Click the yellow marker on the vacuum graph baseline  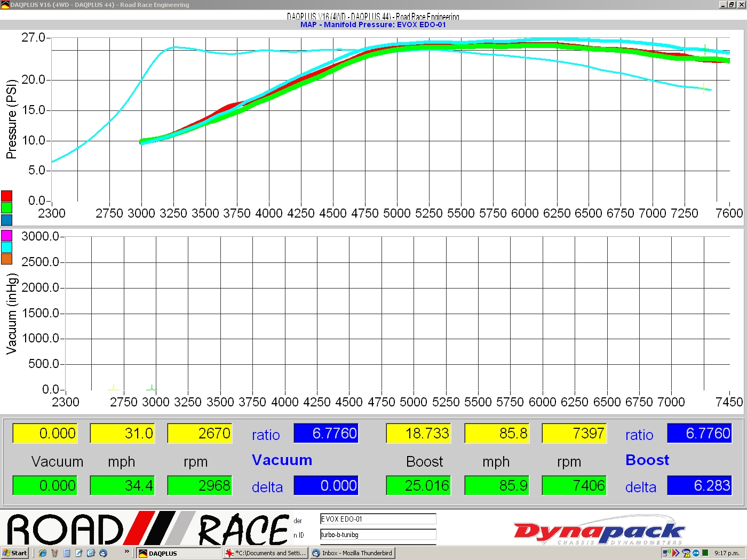coord(113,388)
